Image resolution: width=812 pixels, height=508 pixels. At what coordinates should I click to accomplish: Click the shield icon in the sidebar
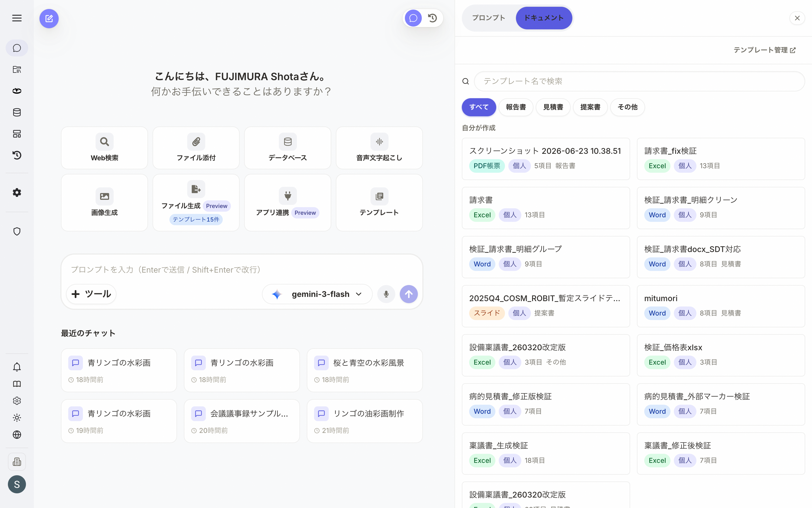(17, 231)
